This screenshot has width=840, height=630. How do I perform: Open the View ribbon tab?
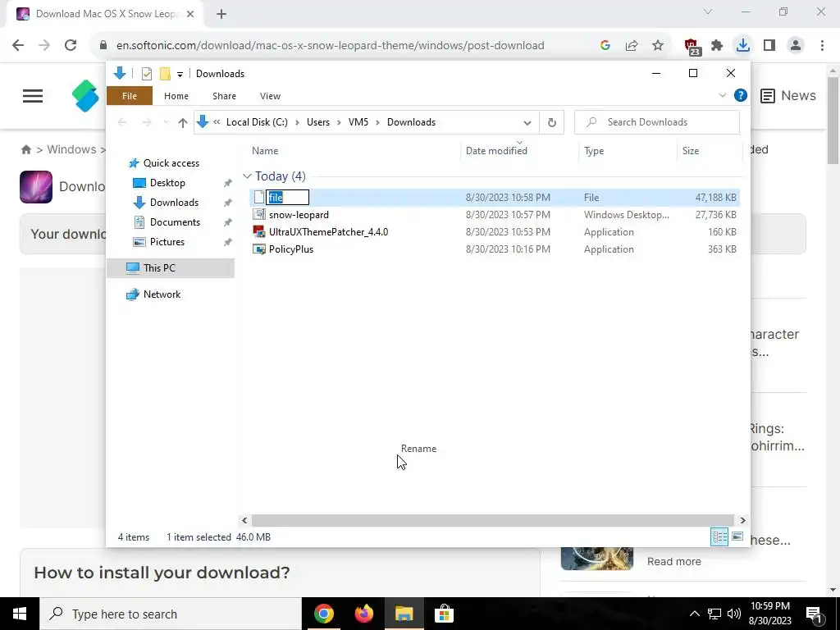(x=270, y=96)
